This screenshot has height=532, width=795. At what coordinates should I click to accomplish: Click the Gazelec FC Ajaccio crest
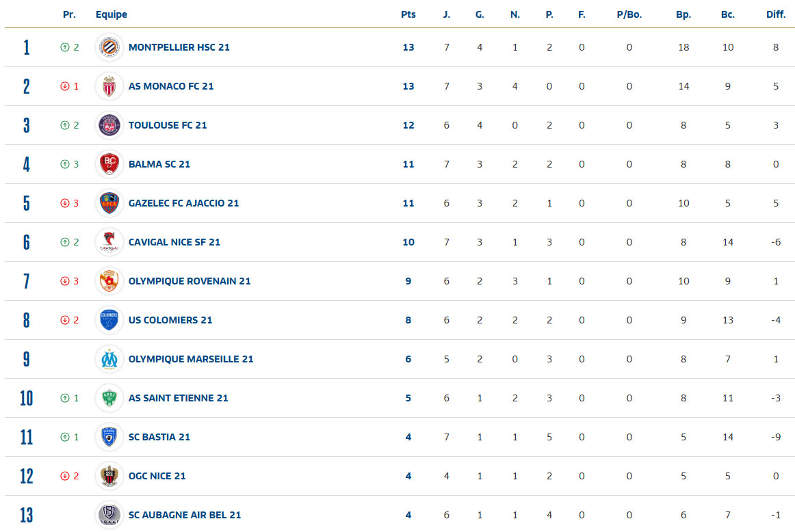(109, 203)
